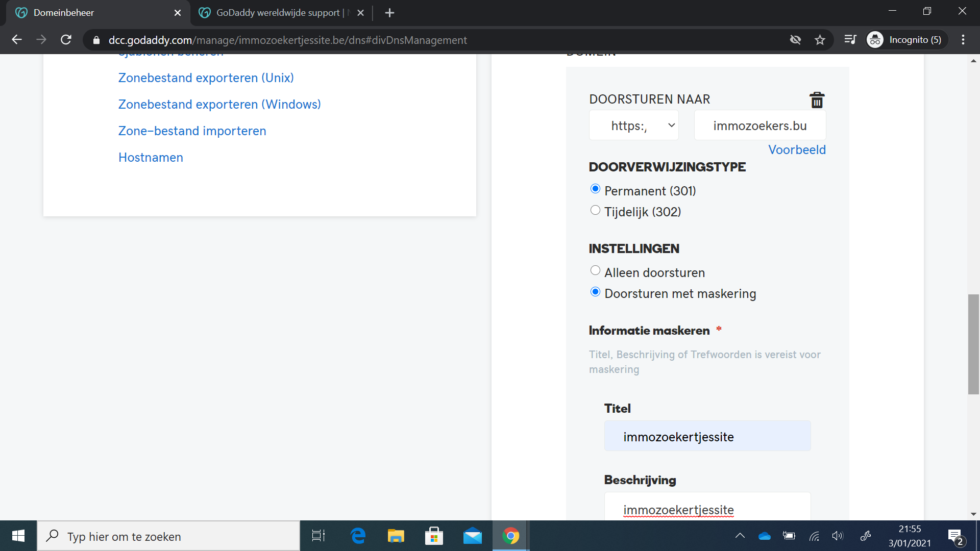Viewport: 980px width, 551px height.
Task: Open media control icon in toolbar
Action: click(850, 40)
